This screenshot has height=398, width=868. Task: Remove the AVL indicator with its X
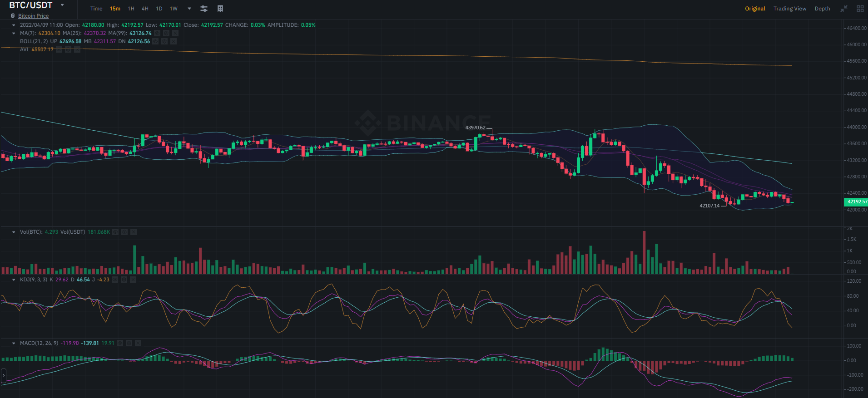[77, 49]
